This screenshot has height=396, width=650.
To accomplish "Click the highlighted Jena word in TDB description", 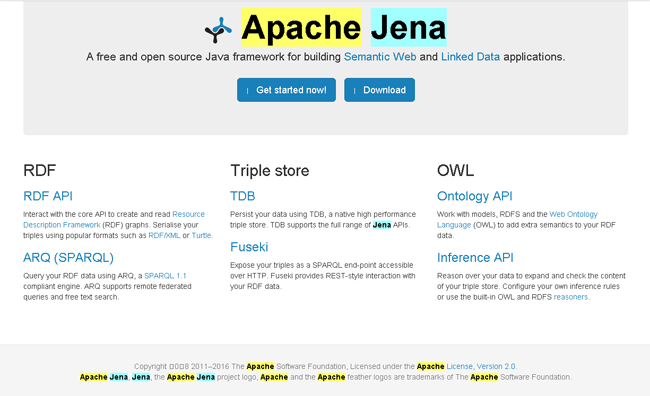I will coord(382,225).
